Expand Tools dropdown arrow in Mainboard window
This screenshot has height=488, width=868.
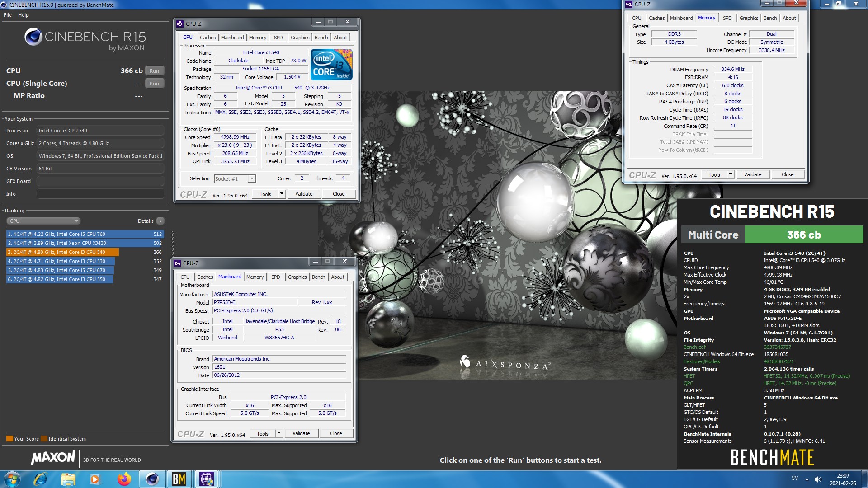click(279, 433)
